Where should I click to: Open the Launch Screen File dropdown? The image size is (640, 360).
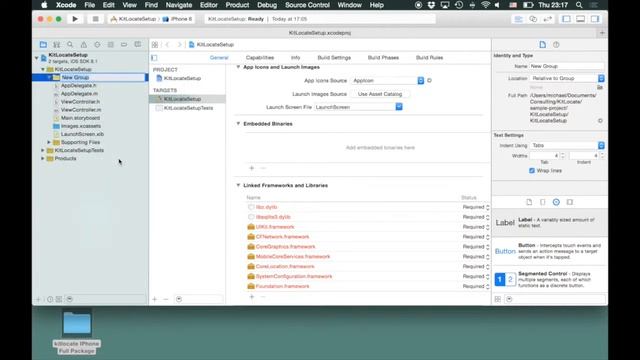358,107
